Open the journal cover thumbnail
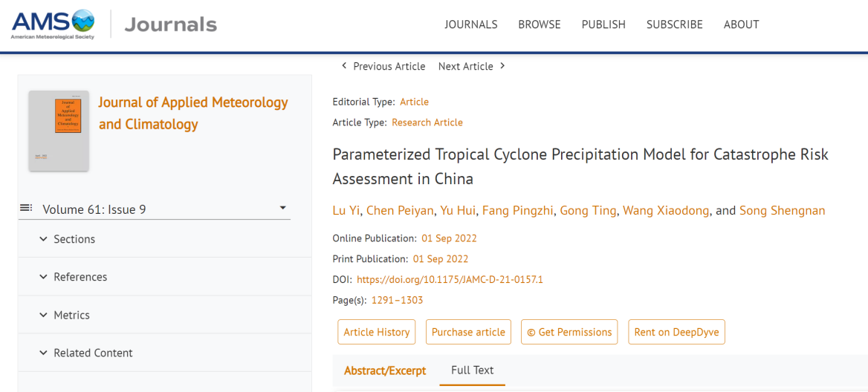Image resolution: width=868 pixels, height=392 pixels. 59,131
